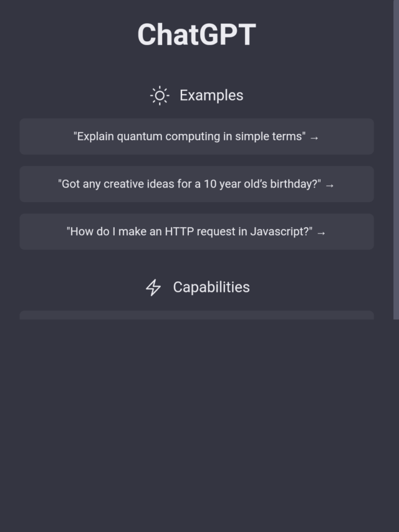This screenshot has width=399, height=532.
Task: Click the ChatGPT title heading
Action: [196, 35]
